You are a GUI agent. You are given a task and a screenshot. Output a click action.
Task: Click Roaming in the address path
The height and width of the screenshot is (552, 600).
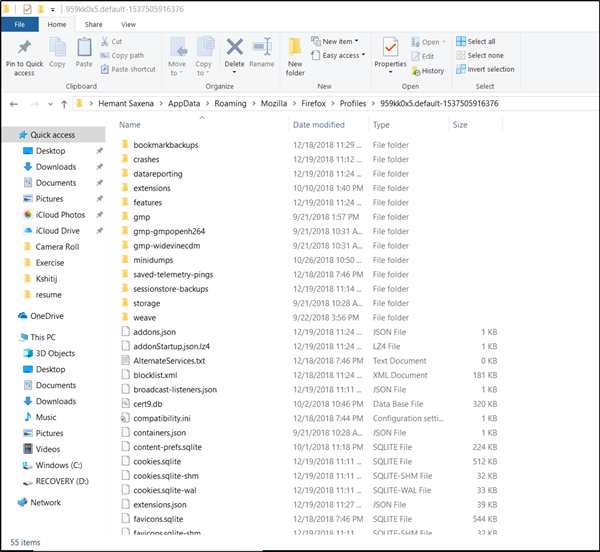pyautogui.click(x=230, y=104)
